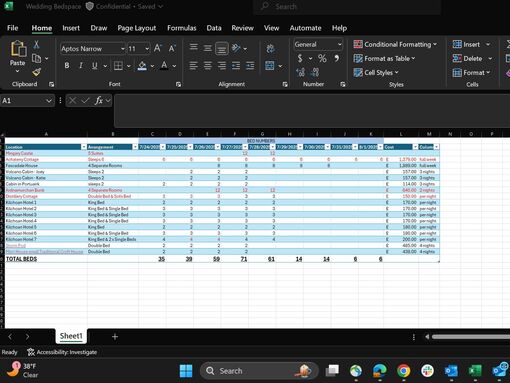The width and height of the screenshot is (510, 383).
Task: Apply accounting dollar format
Action: click(x=300, y=58)
